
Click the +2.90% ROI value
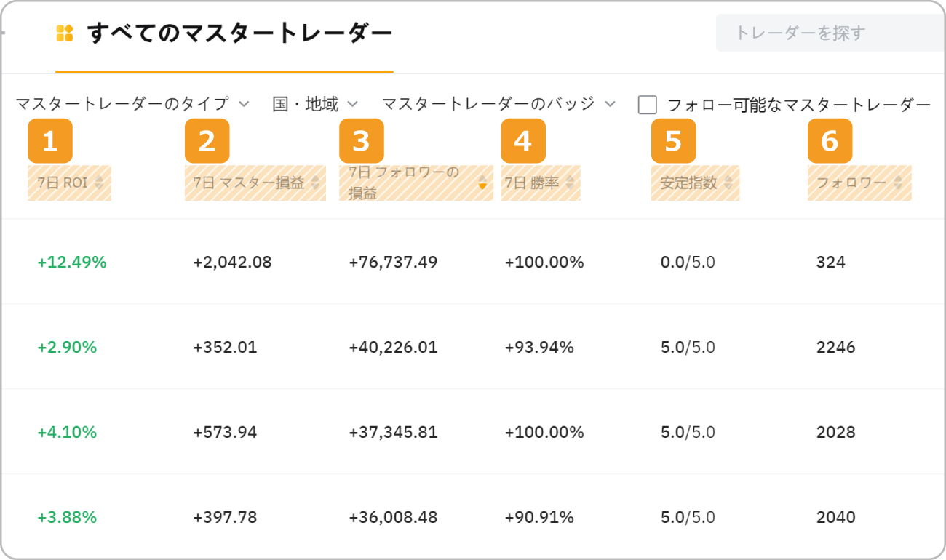tap(67, 347)
